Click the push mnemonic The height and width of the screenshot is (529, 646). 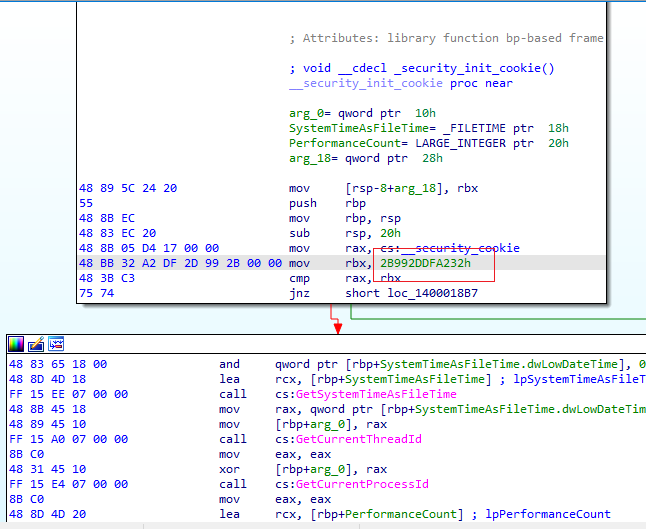point(303,203)
